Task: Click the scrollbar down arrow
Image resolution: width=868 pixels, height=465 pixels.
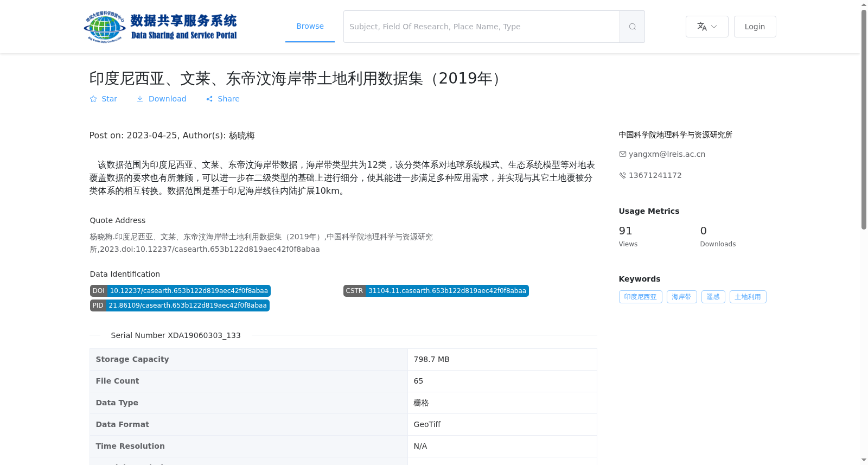Action: [864, 460]
